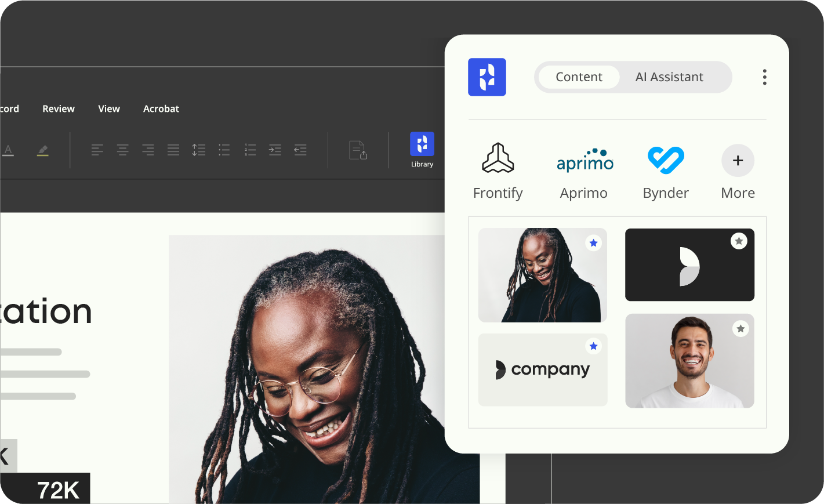Click the document share icon
Screen dimensions: 824x504
point(358,150)
